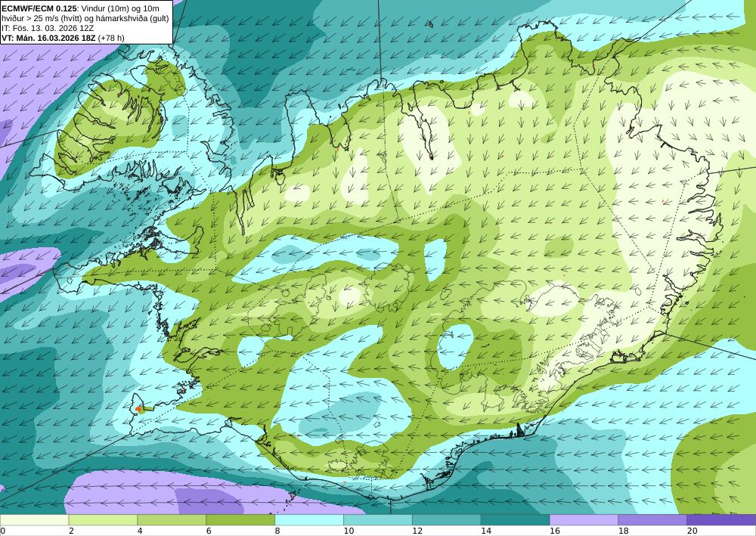Image resolution: width=756 pixels, height=536 pixels.
Task: Click the light green 2–4 m/s legend swatch
Action: pos(103,520)
